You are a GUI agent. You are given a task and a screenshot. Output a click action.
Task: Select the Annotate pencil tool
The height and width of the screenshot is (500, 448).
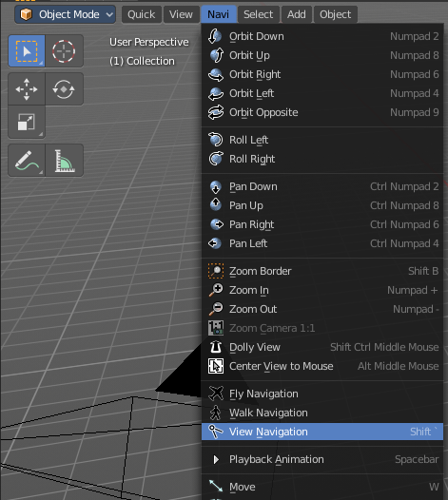tap(27, 160)
